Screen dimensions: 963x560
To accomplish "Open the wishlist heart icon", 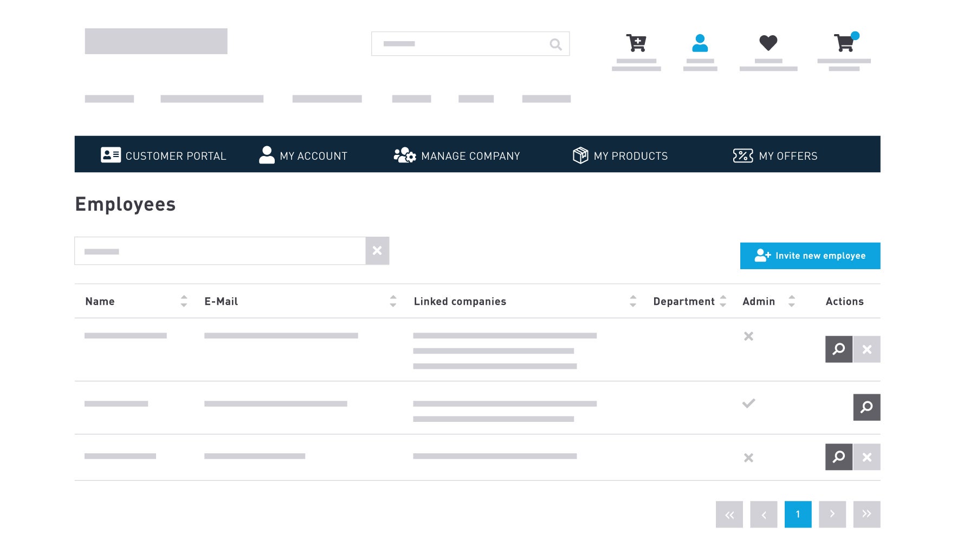I will tap(768, 43).
